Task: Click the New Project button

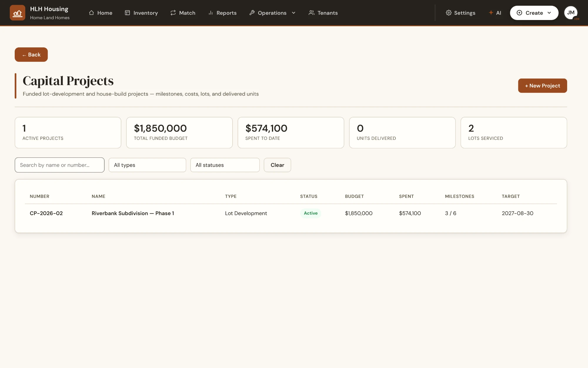Action: click(542, 86)
